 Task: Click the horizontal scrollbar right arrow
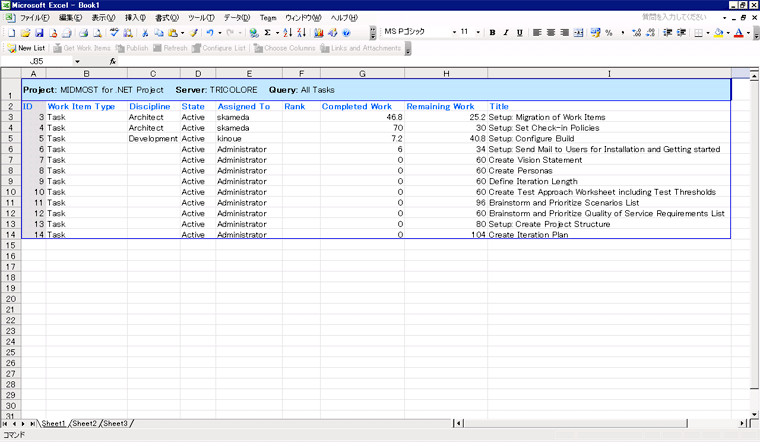coord(742,423)
